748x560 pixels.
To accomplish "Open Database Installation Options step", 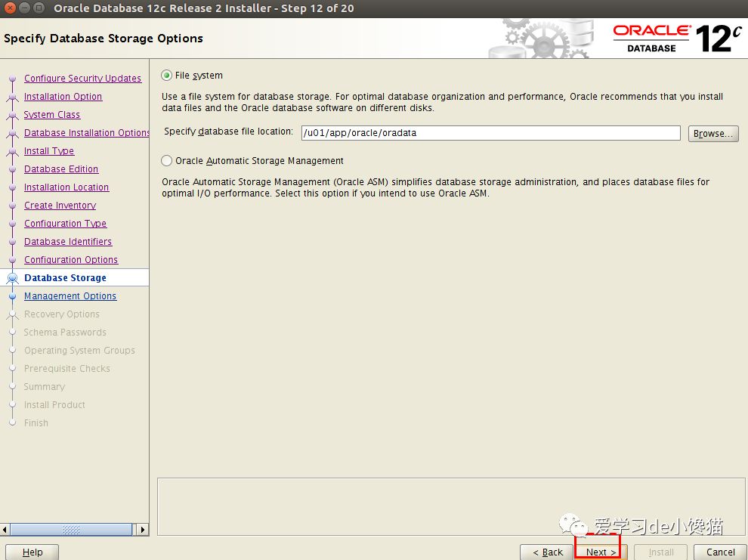I will (x=86, y=132).
